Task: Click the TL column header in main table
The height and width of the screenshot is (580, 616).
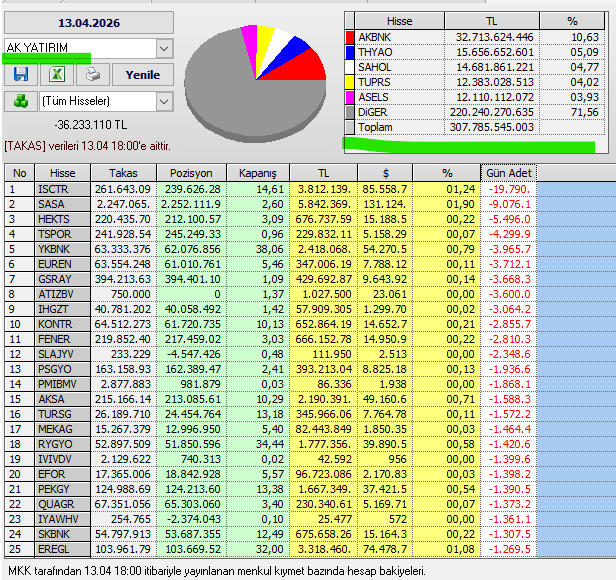Action: point(323,173)
